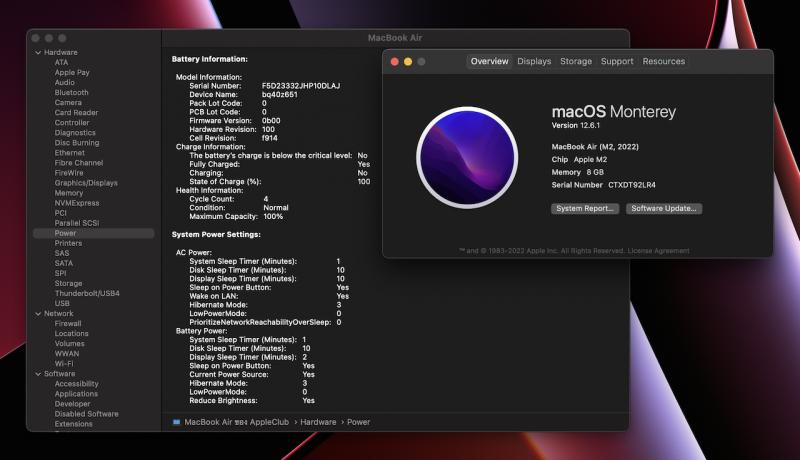Collapse the Hardware section in sidebar
800x460 pixels.
38,52
